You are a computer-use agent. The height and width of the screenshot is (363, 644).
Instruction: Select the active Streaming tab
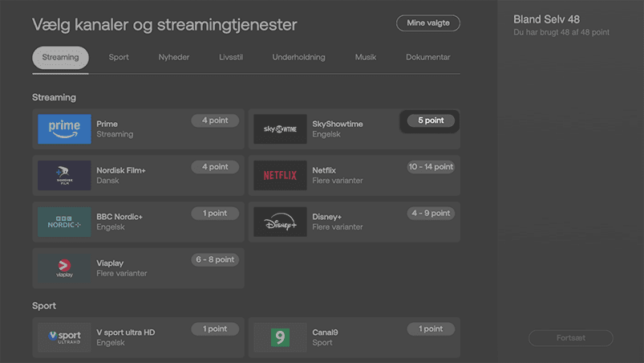[x=60, y=58]
